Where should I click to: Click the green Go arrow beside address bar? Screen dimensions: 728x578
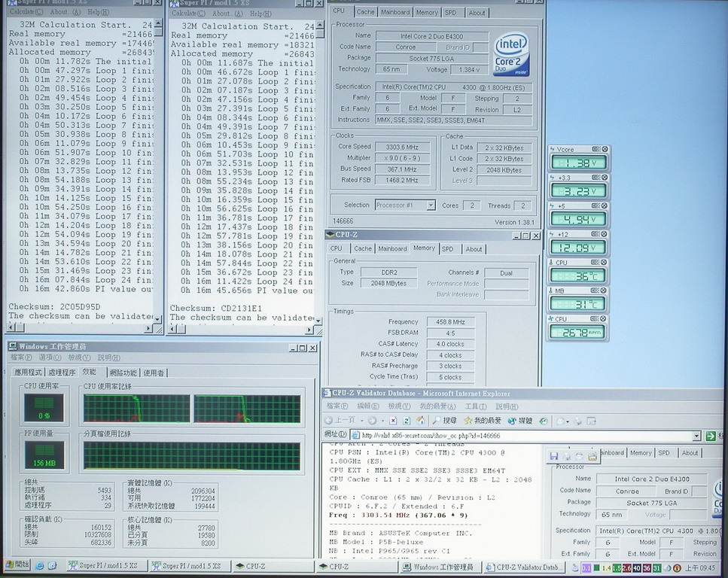711,436
